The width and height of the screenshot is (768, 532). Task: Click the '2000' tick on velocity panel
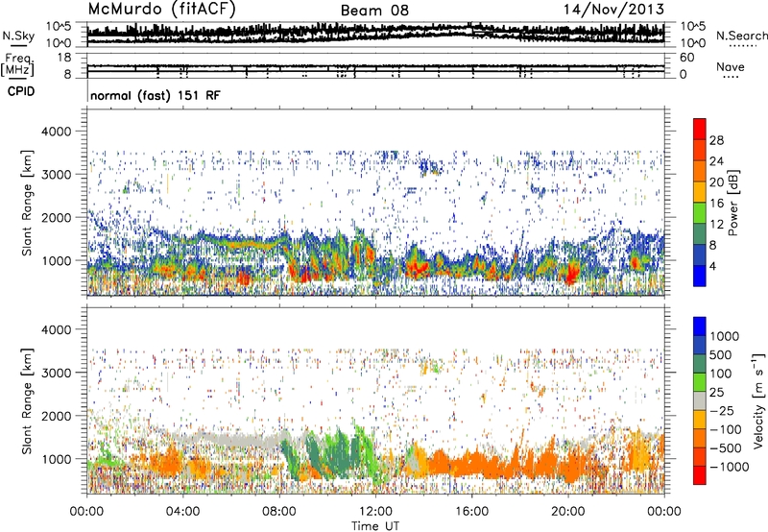57,416
